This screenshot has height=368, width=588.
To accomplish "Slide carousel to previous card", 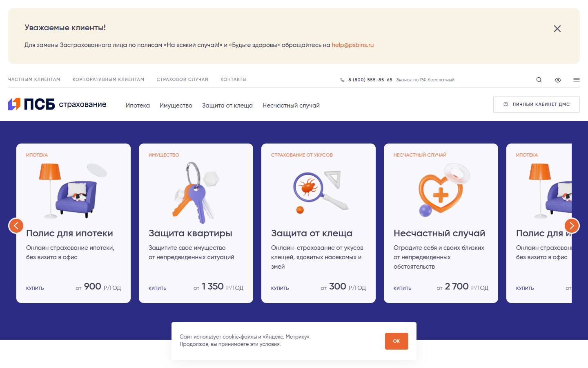I will (x=16, y=225).
